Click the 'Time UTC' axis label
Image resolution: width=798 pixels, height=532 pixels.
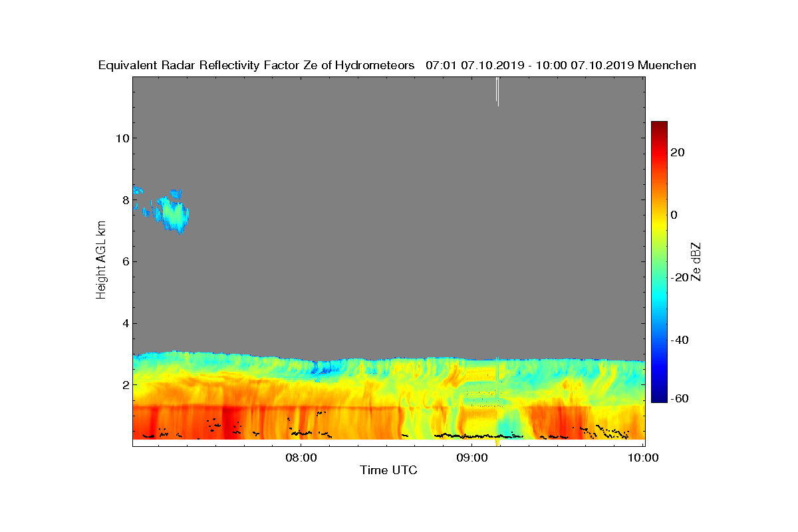tap(389, 471)
